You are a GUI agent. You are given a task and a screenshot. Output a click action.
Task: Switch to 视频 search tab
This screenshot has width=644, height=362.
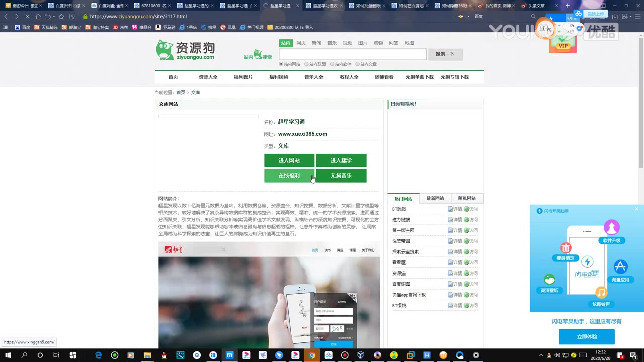click(347, 43)
